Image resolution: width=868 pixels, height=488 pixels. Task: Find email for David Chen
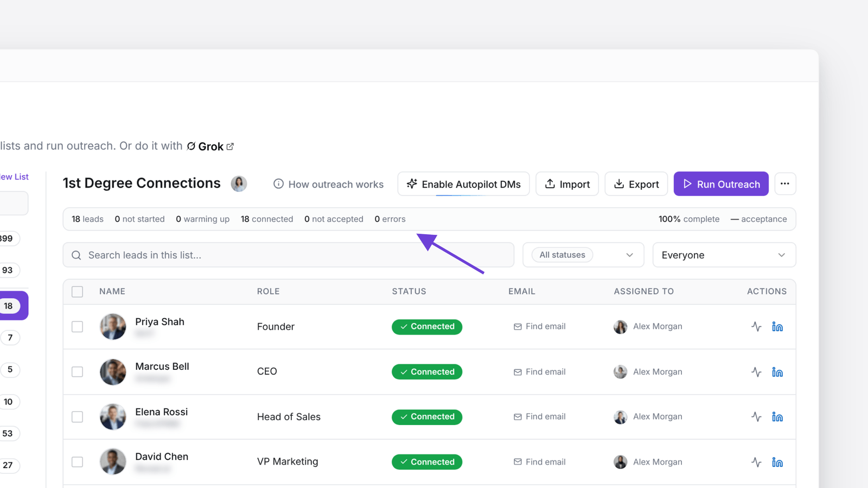tap(539, 462)
